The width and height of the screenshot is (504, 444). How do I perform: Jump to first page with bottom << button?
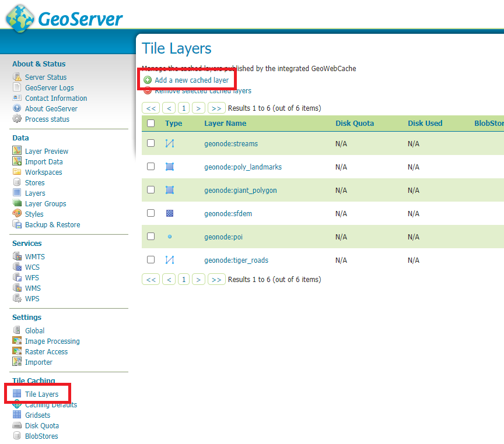pyautogui.click(x=151, y=280)
